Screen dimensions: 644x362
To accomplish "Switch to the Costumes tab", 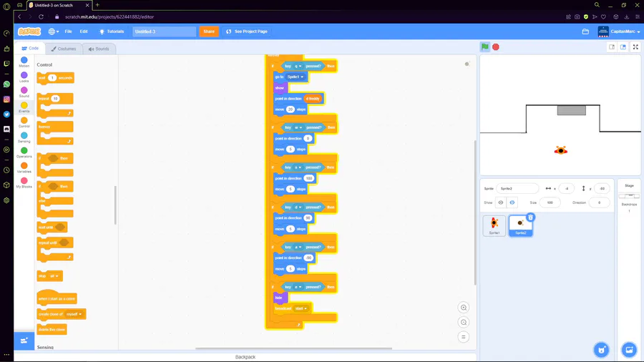I will pyautogui.click(x=64, y=49).
